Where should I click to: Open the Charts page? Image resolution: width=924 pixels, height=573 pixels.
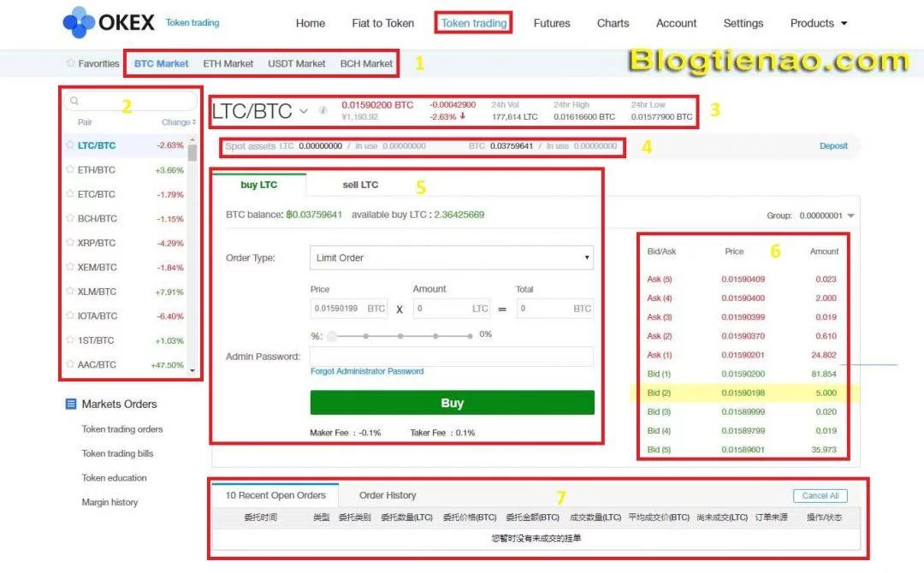point(613,23)
